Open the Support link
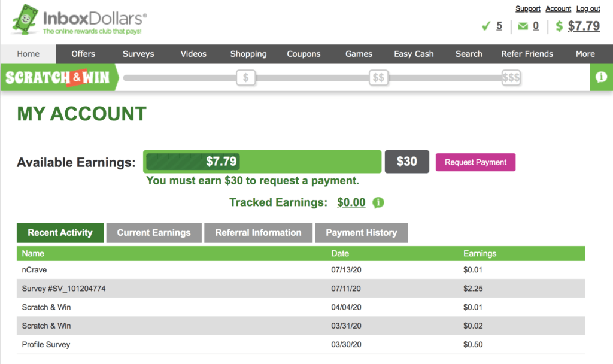The width and height of the screenshot is (613, 364). 528,8
